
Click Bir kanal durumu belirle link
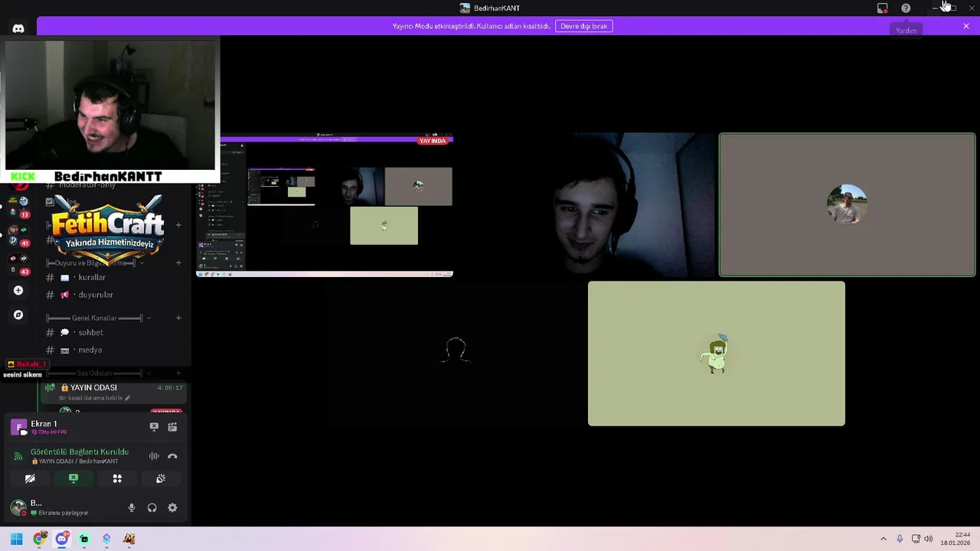coord(94,398)
